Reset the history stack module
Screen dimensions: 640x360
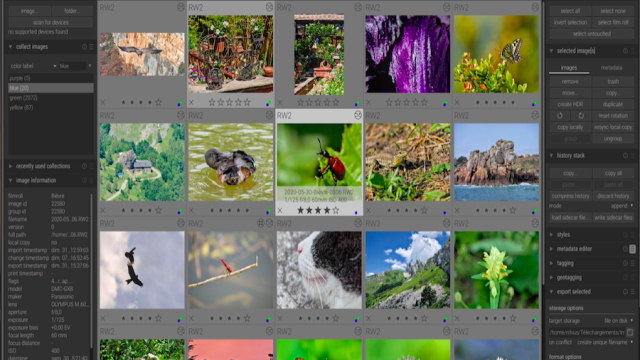[x=625, y=156]
